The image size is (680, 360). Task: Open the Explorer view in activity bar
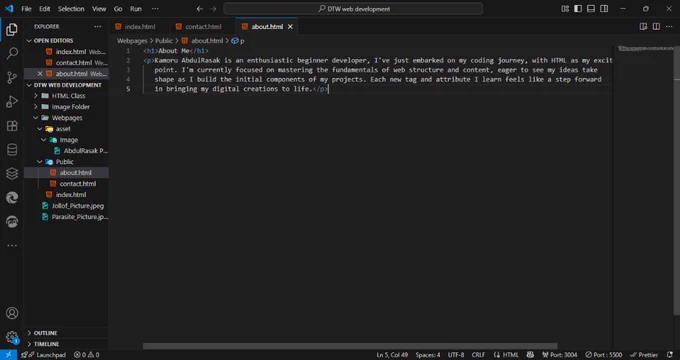[12, 29]
